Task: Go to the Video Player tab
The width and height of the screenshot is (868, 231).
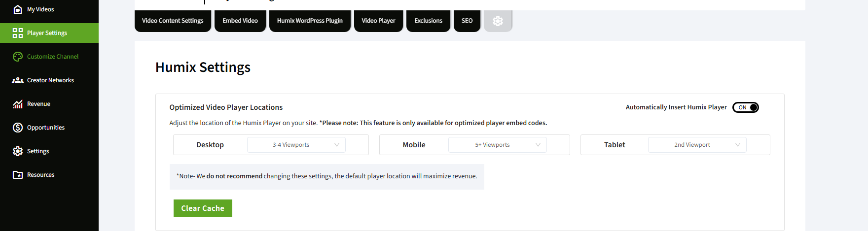Action: point(378,21)
